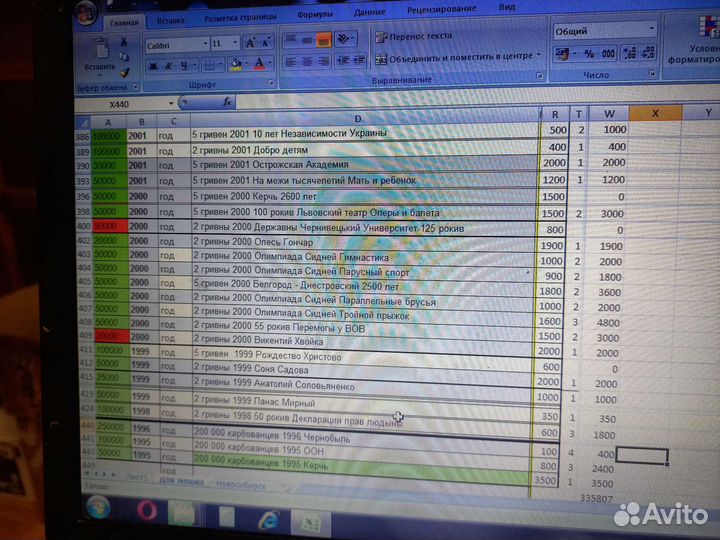The height and width of the screenshot is (540, 720).
Task: Click the insert function fx icon
Action: (x=228, y=102)
